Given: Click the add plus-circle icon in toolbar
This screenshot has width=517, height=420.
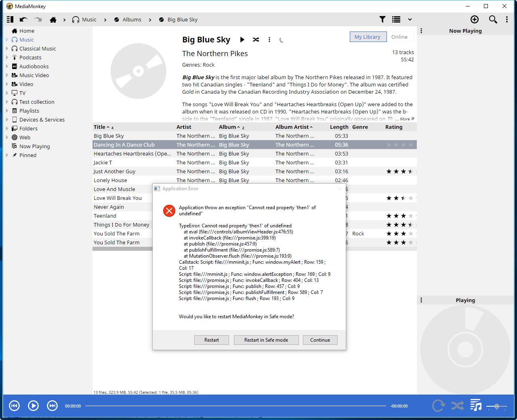Looking at the screenshot, I should (x=475, y=19).
